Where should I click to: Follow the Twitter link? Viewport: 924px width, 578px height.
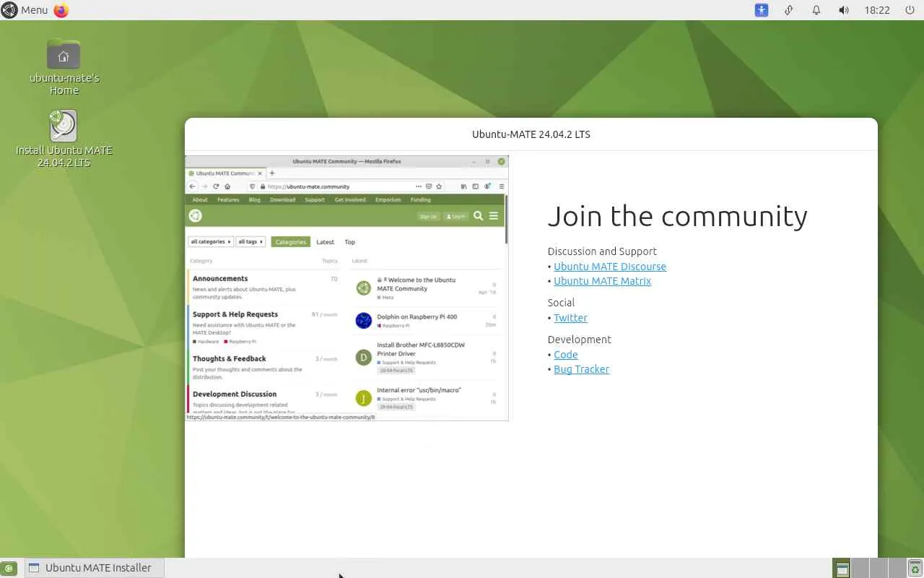pos(570,318)
